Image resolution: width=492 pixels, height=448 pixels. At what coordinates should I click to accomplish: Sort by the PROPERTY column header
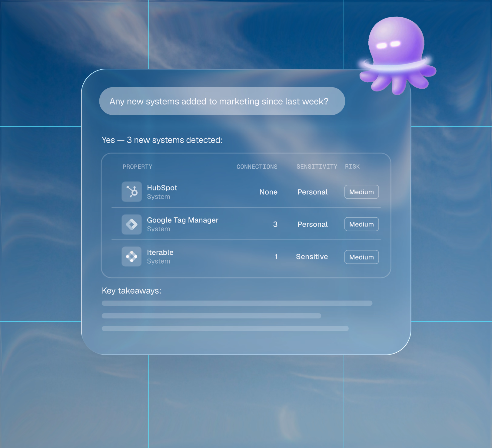click(x=138, y=167)
